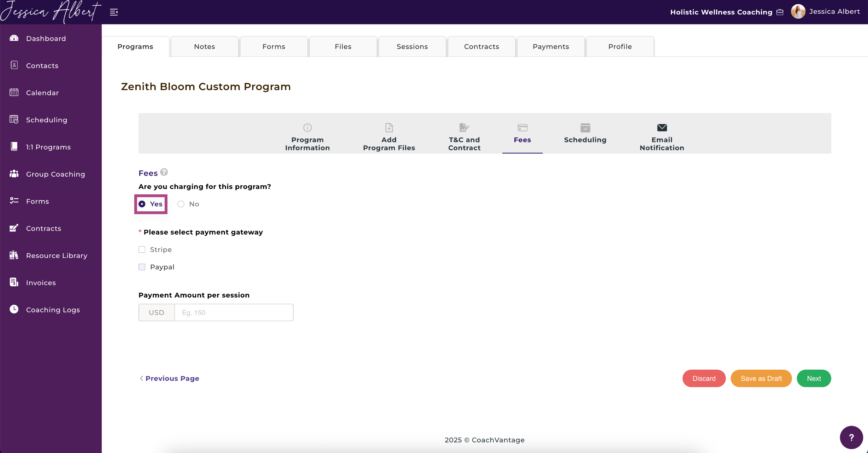This screenshot has width=868, height=453.
Task: Click the Jessica Albert username in header
Action: (834, 12)
